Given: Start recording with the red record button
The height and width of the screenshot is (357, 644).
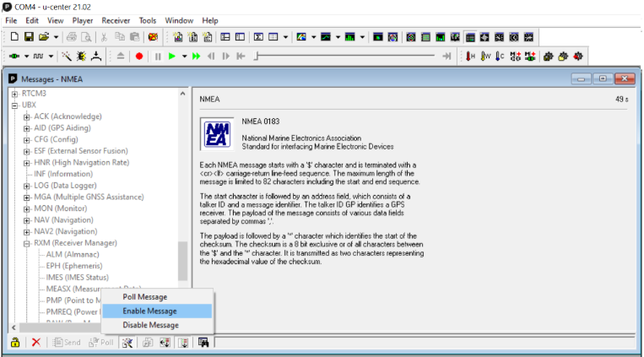Looking at the screenshot, I should tap(139, 57).
